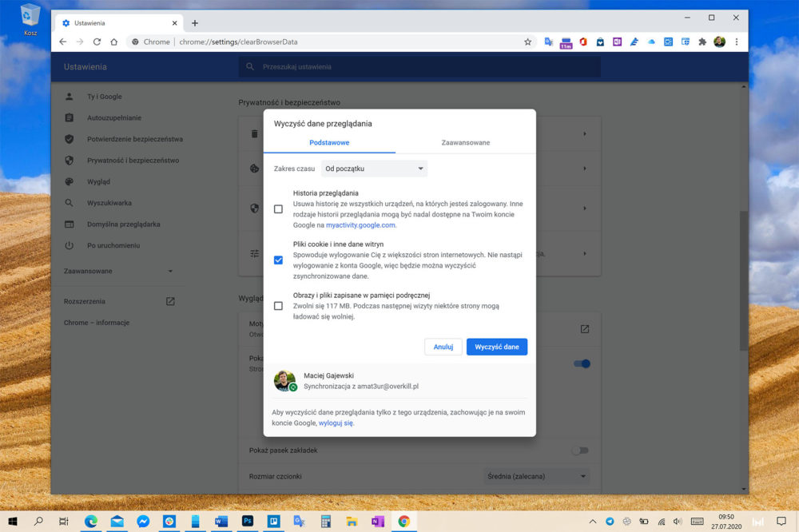799x532 pixels.
Task: Open the Extensions puzzle-piece menu
Action: pyautogui.click(x=702, y=42)
